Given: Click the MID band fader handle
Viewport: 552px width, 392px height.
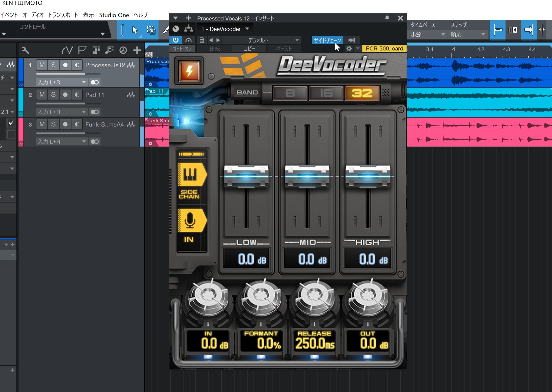Looking at the screenshot, I should [307, 177].
